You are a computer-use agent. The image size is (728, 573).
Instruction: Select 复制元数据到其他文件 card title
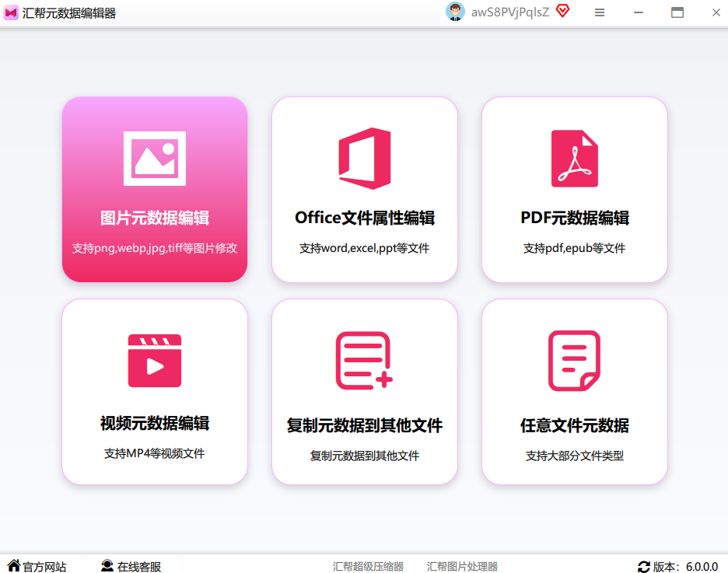click(x=365, y=425)
